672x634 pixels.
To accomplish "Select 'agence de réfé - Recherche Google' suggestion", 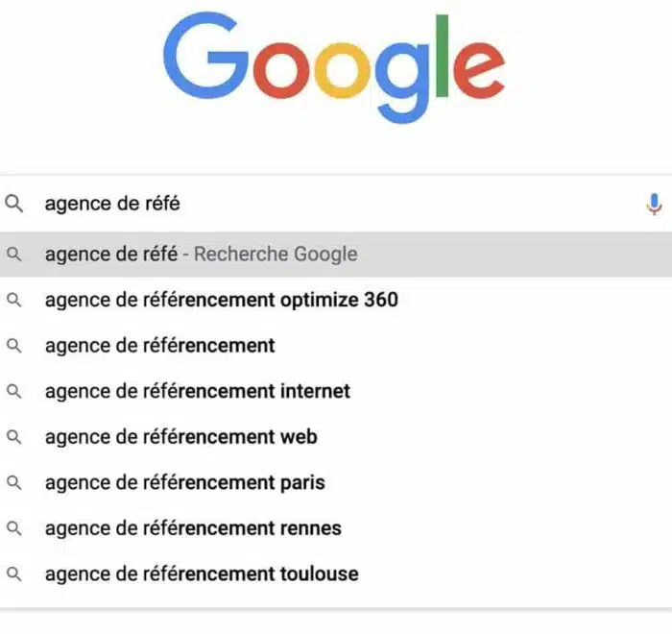I will [201, 255].
